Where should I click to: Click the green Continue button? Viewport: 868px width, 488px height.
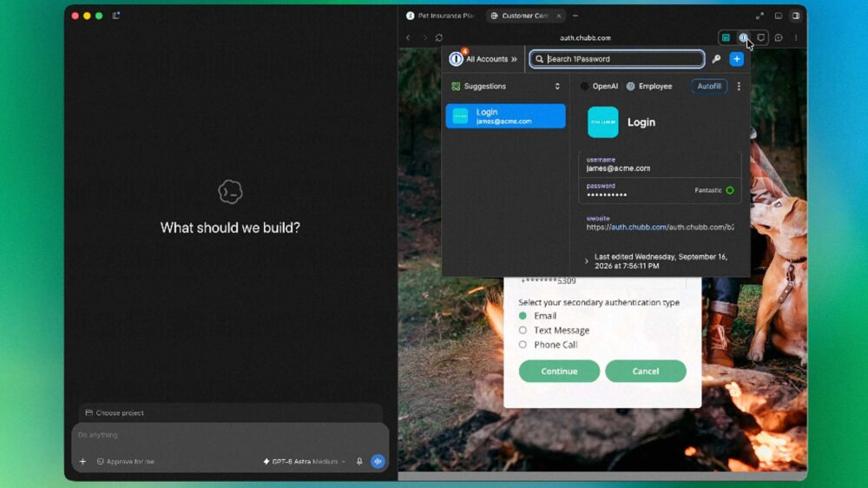click(559, 371)
